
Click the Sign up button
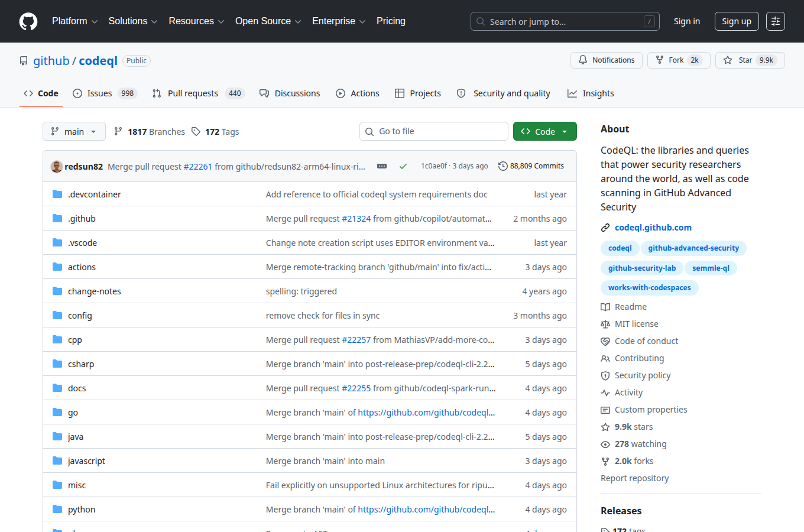click(737, 21)
